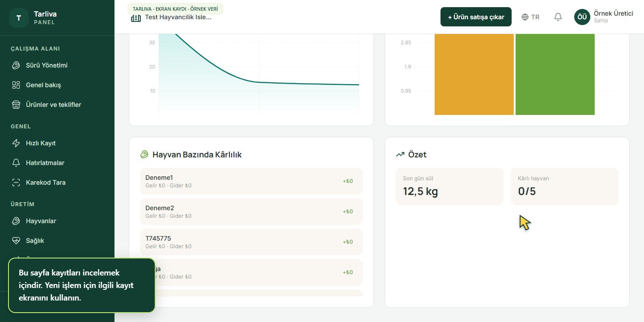The image size is (644, 322).
Task: Click the + Ürün satışa çıkar button
Action: [476, 17]
